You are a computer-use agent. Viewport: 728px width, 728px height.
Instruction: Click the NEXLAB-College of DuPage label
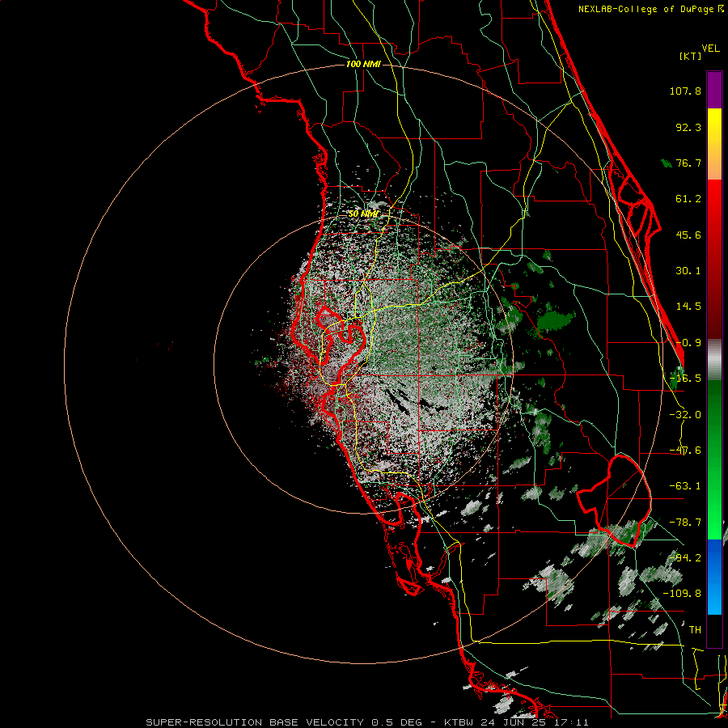tap(650, 9)
